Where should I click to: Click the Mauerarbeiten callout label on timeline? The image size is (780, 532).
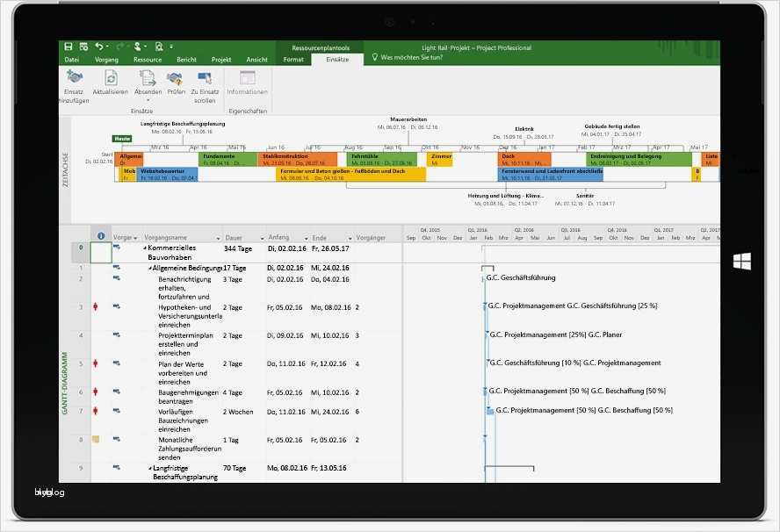click(408, 119)
